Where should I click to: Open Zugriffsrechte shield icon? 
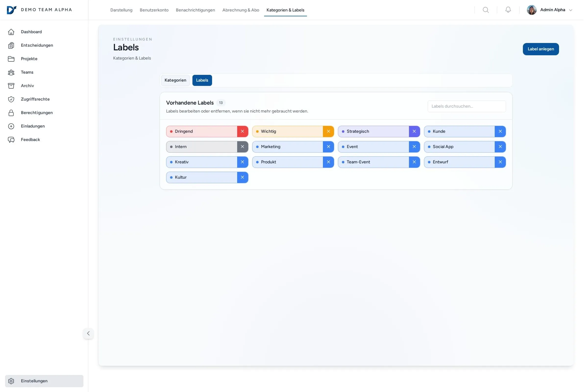tap(11, 99)
